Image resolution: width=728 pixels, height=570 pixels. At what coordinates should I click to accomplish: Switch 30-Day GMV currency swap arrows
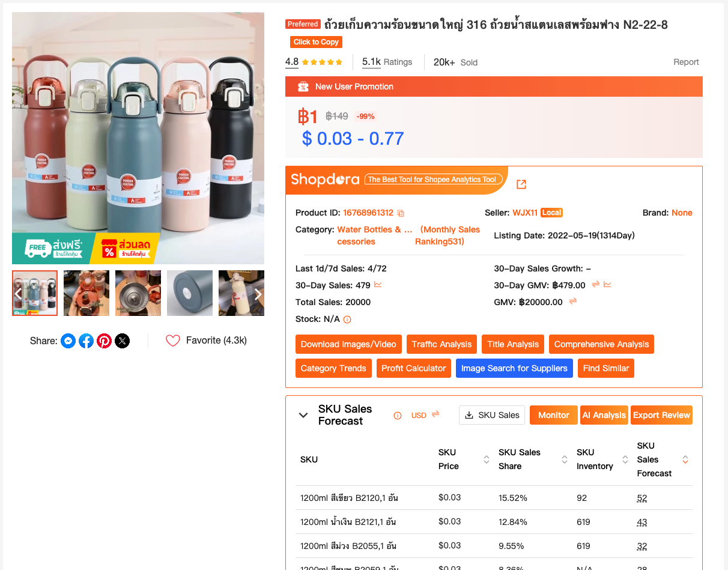(x=596, y=285)
